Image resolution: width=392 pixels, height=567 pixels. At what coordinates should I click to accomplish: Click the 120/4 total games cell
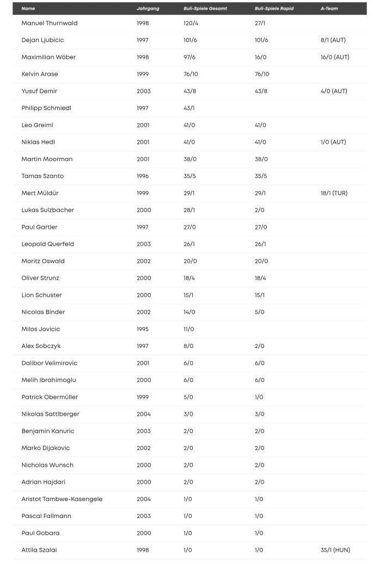[x=191, y=23]
